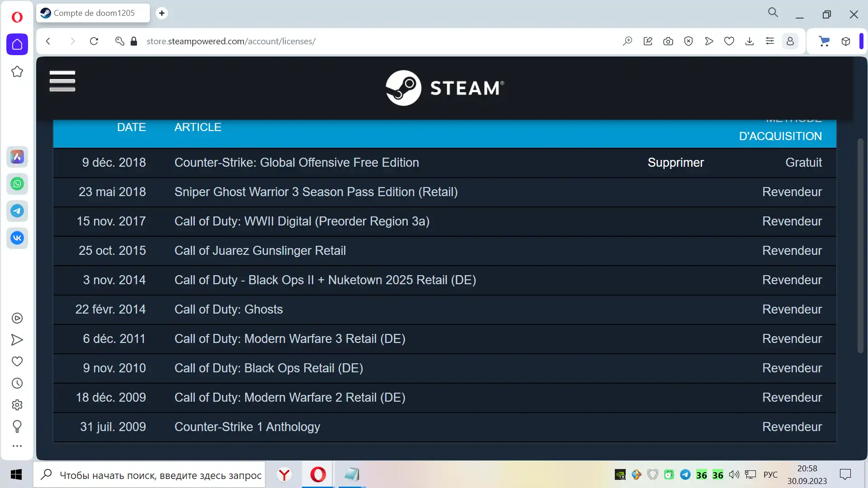Click the '31 juil. 2009' date cell
The height and width of the screenshot is (488, 868).
point(113,427)
